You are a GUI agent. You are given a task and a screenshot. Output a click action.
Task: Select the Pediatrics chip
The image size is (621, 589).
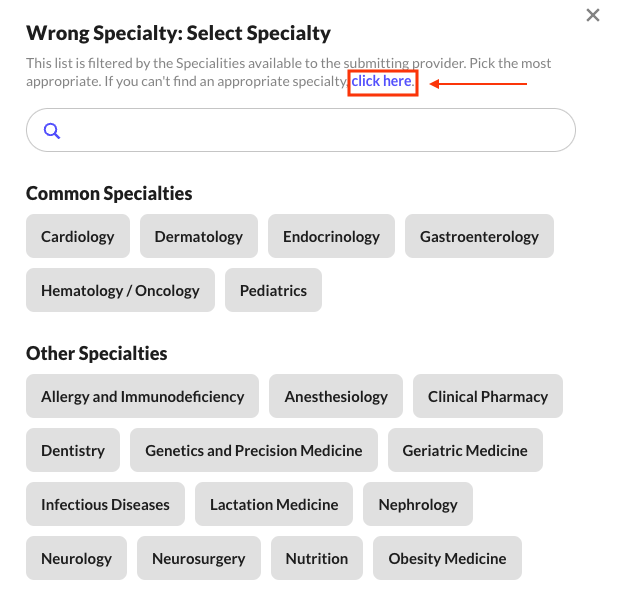point(273,290)
